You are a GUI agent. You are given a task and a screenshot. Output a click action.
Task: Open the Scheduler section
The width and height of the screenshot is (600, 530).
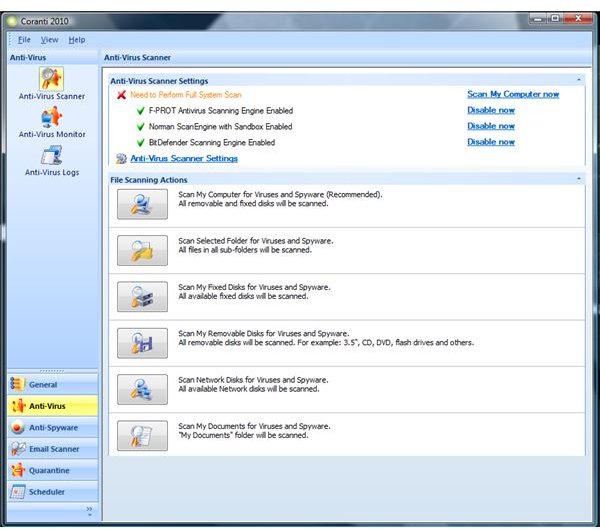click(x=53, y=492)
